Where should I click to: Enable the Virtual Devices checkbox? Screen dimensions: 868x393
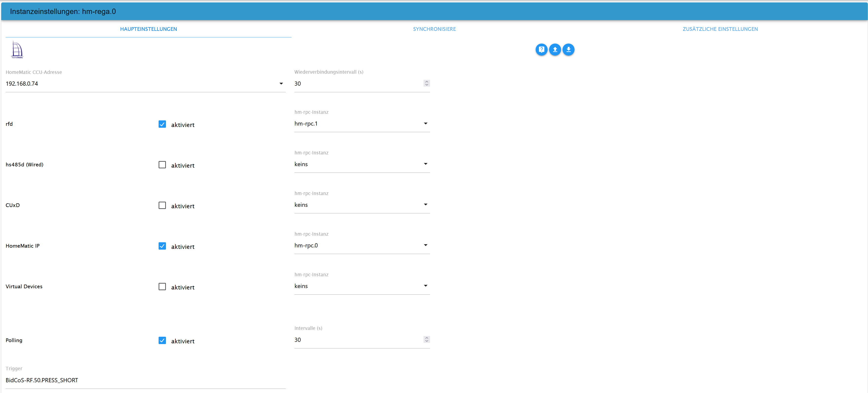162,286
